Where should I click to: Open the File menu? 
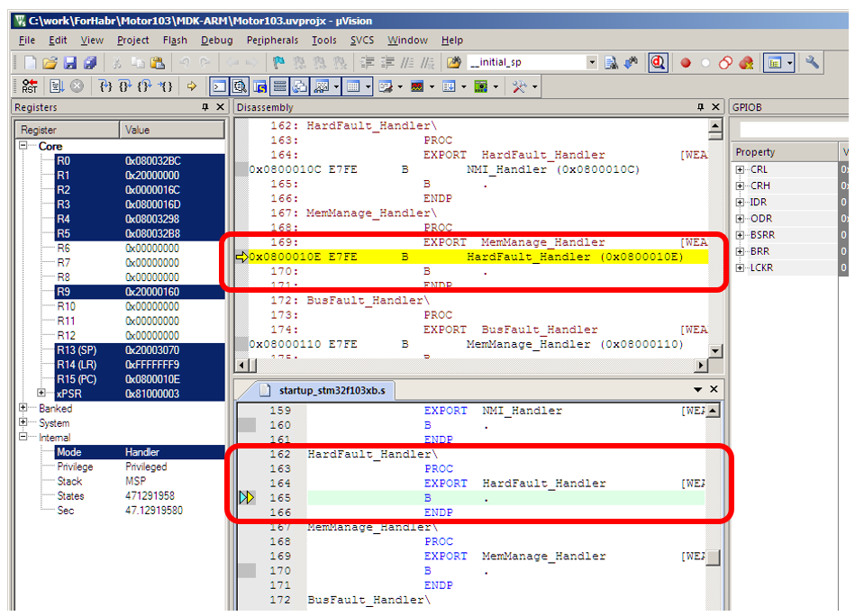(x=27, y=40)
